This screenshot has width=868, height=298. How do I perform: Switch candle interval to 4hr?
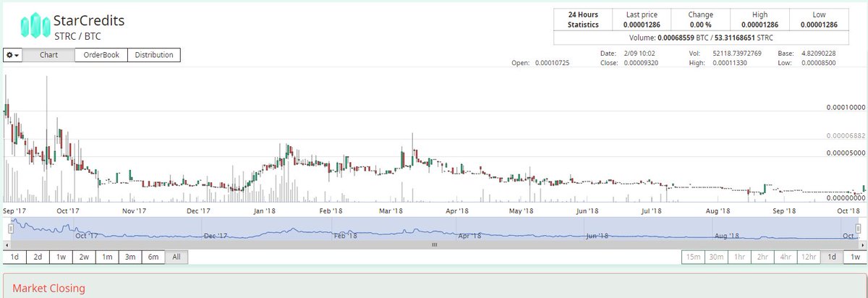[786, 257]
